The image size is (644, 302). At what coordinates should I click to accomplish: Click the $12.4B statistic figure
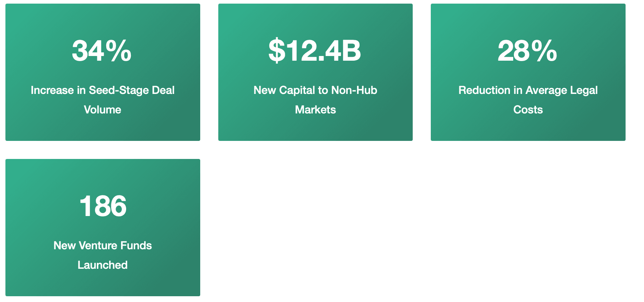pos(315,51)
